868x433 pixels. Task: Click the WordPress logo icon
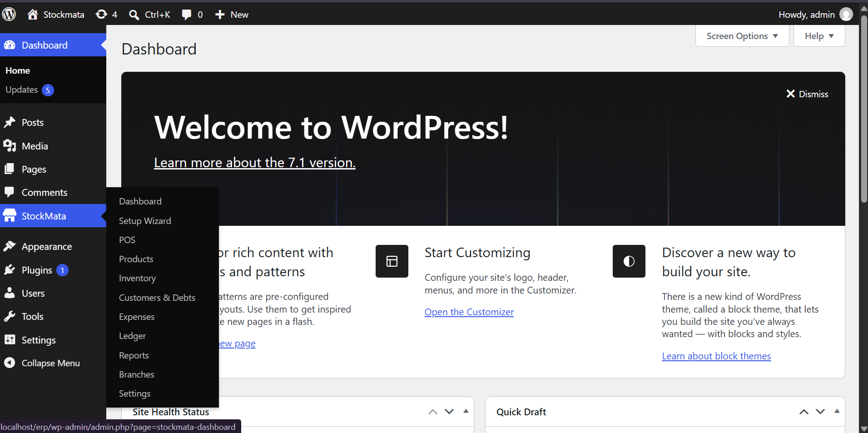point(9,15)
